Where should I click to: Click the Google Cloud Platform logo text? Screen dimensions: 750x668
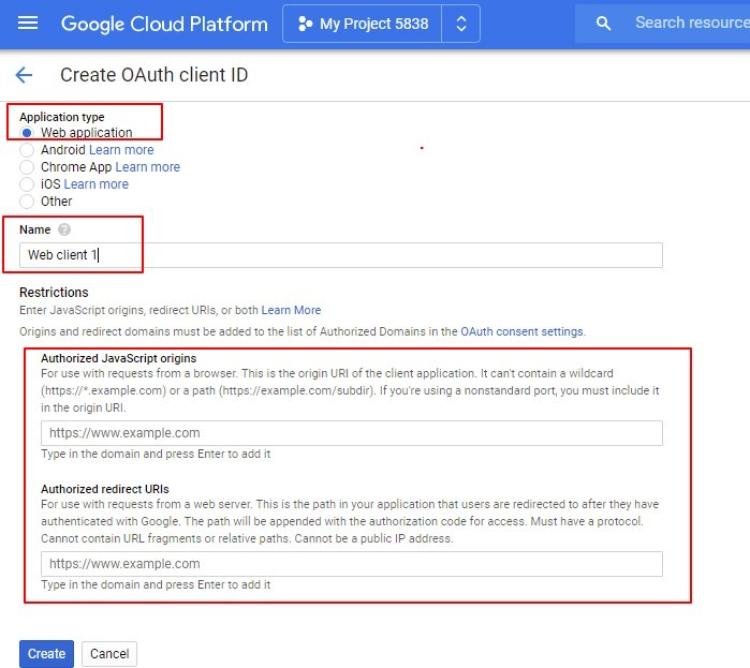point(164,24)
